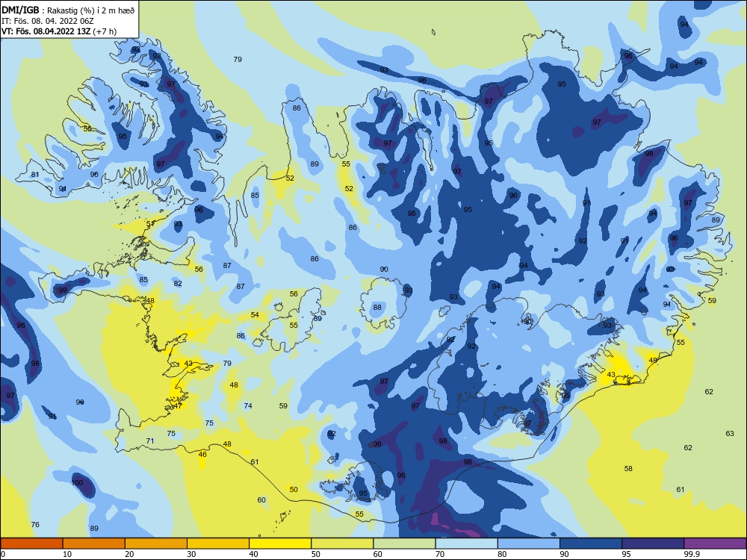
Task: Click the humidity value '63' on the map
Action: coord(730,433)
